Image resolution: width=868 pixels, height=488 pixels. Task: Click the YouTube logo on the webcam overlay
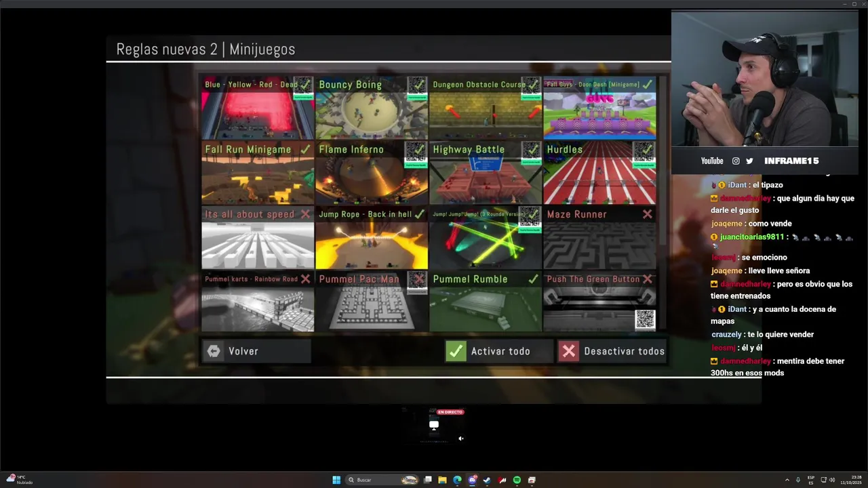point(712,161)
